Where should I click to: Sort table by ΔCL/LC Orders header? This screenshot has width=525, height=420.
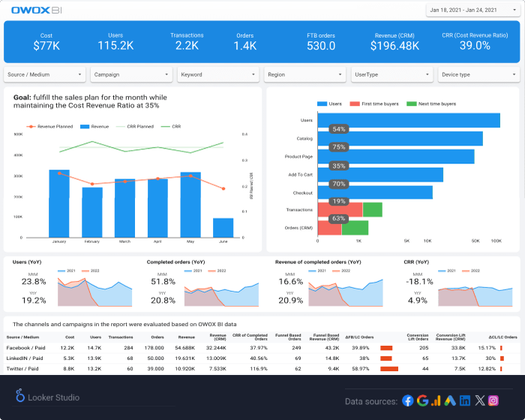coord(502,337)
